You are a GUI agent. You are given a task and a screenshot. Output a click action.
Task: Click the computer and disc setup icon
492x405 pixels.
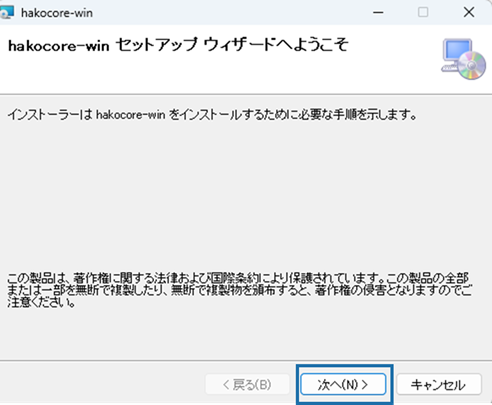click(x=463, y=59)
